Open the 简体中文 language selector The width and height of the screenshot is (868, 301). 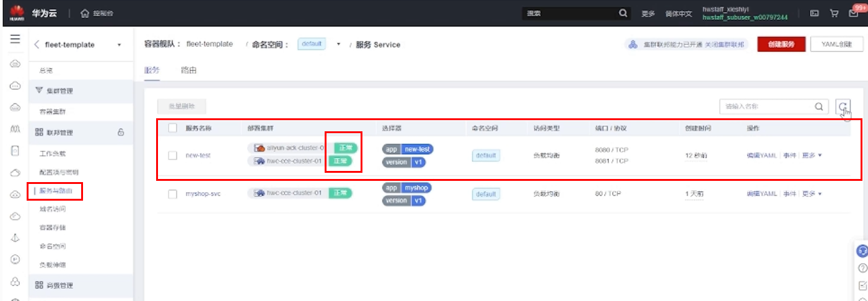click(x=678, y=14)
